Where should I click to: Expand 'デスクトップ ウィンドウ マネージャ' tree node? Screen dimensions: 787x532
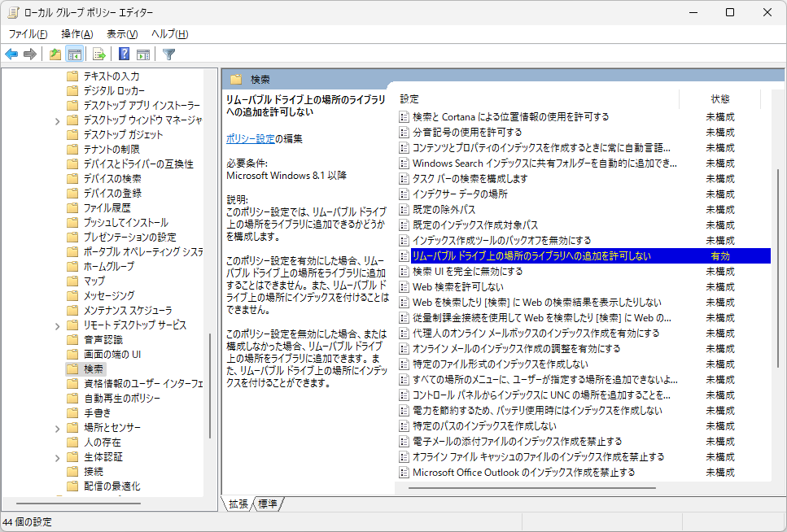coord(57,121)
